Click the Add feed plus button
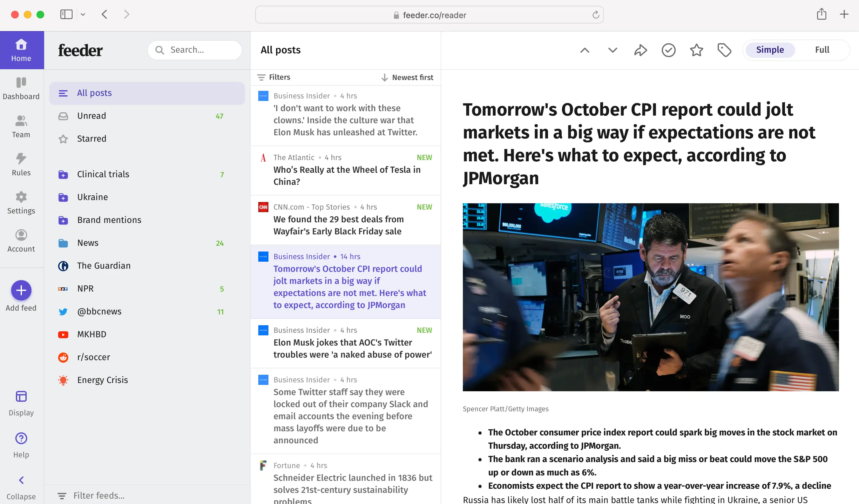 (x=21, y=290)
